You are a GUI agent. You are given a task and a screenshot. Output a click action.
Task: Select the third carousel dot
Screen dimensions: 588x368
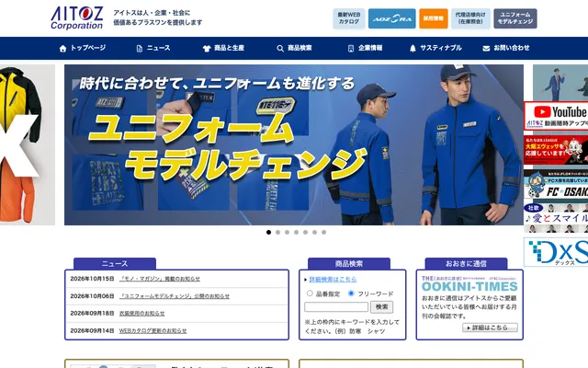coord(287,233)
